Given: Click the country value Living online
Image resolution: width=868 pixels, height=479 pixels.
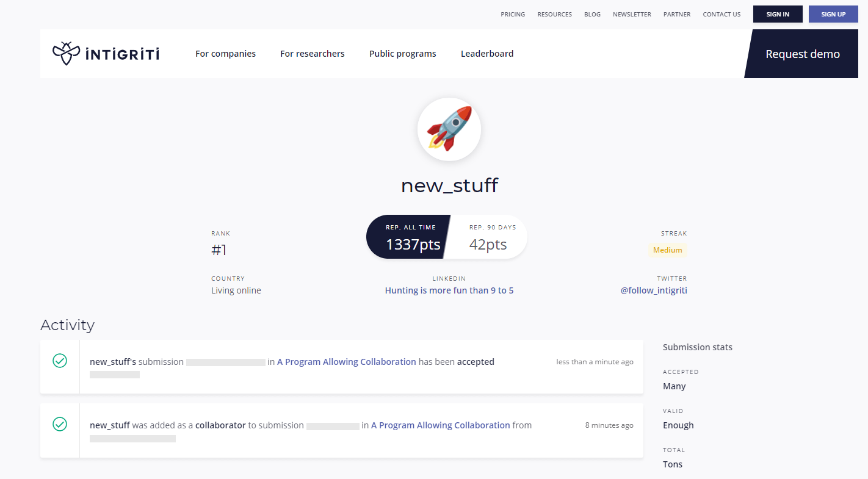Looking at the screenshot, I should 236,290.
